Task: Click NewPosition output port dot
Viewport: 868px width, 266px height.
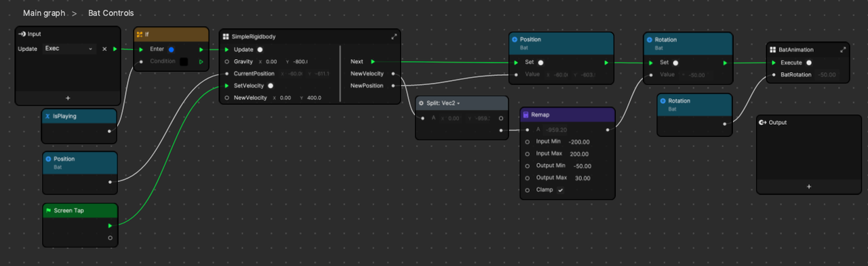Action: tap(394, 85)
